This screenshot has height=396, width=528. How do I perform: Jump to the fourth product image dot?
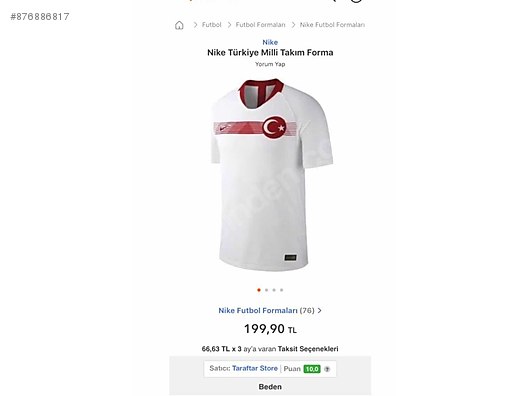(282, 290)
